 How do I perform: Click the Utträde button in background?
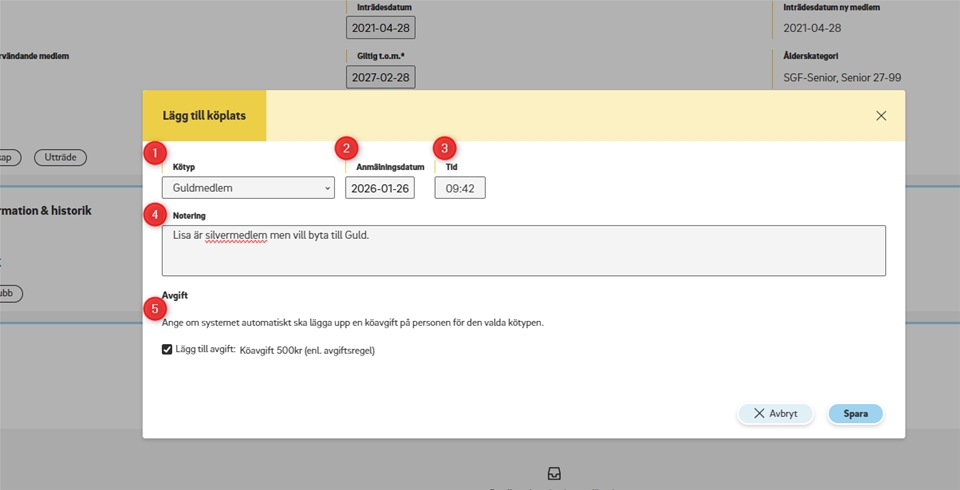60,157
